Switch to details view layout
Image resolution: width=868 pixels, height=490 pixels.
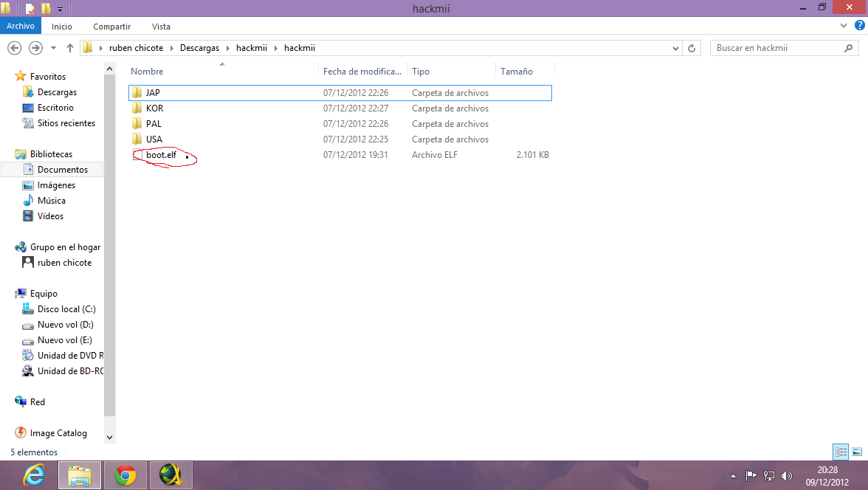click(841, 452)
